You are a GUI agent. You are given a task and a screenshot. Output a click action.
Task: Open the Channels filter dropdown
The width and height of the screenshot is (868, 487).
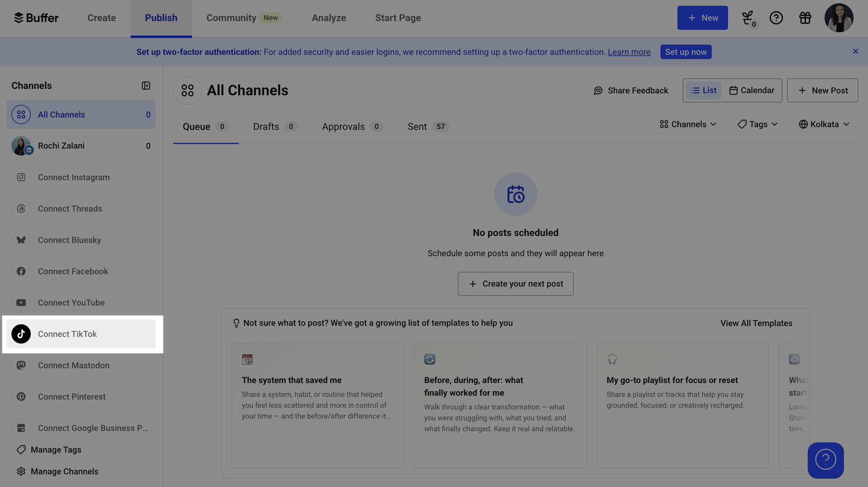(687, 124)
